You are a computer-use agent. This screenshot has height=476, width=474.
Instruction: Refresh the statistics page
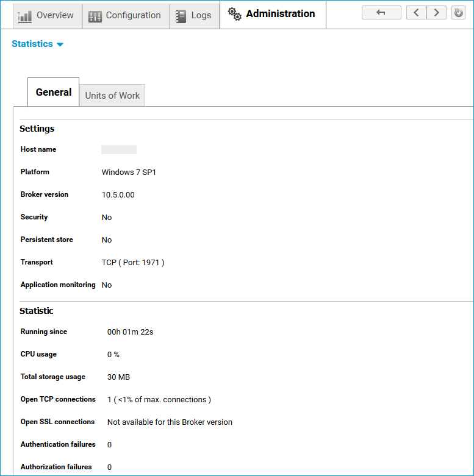point(458,12)
